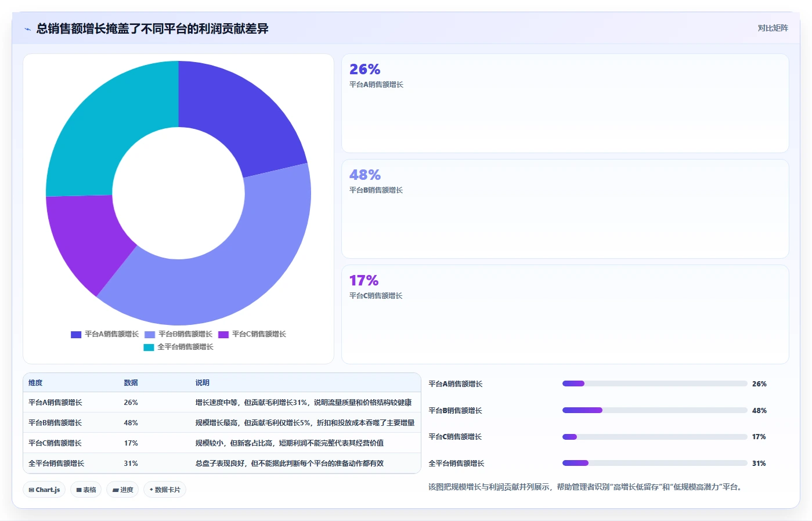Click the 数据 table column header
This screenshot has width=812, height=521.
coord(131,383)
